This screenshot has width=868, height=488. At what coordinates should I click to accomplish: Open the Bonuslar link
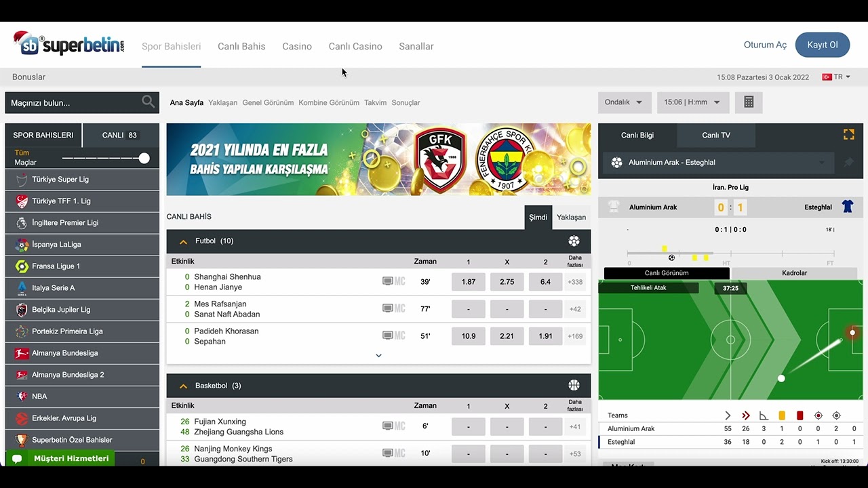[x=28, y=77]
